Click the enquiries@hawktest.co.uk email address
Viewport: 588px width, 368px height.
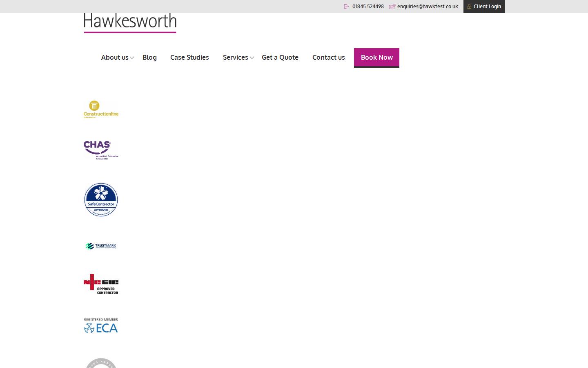pyautogui.click(x=428, y=7)
